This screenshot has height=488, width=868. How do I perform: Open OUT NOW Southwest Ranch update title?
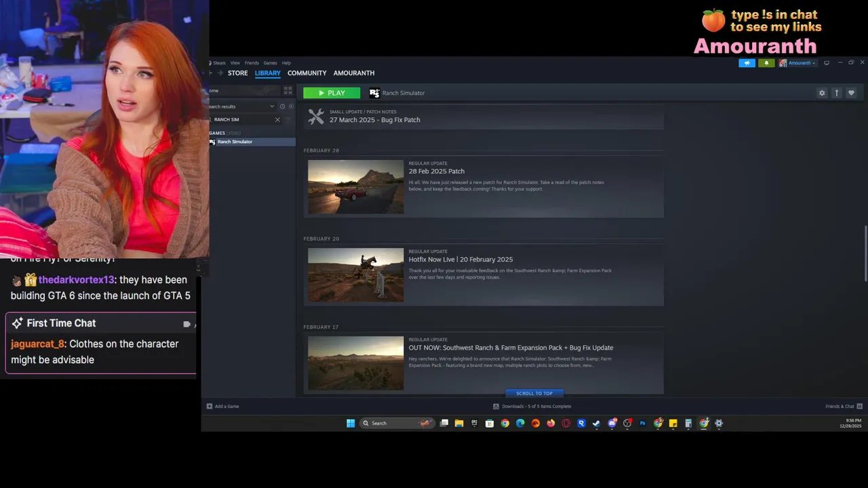coord(511,348)
